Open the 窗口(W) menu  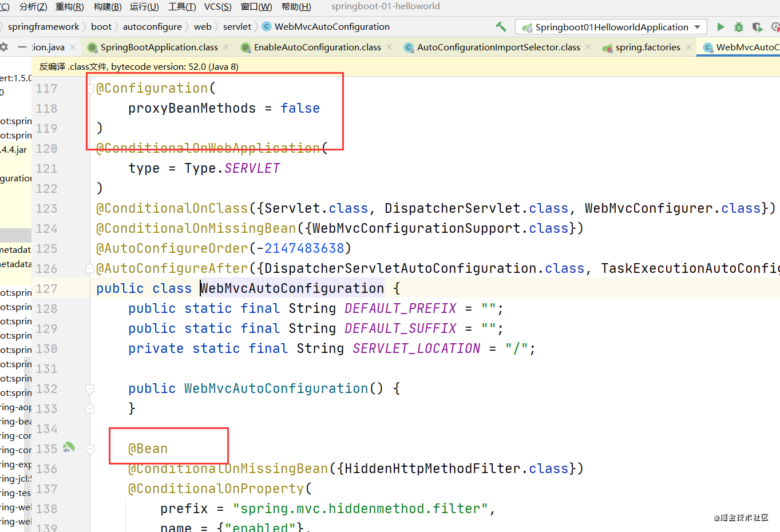(x=256, y=6)
